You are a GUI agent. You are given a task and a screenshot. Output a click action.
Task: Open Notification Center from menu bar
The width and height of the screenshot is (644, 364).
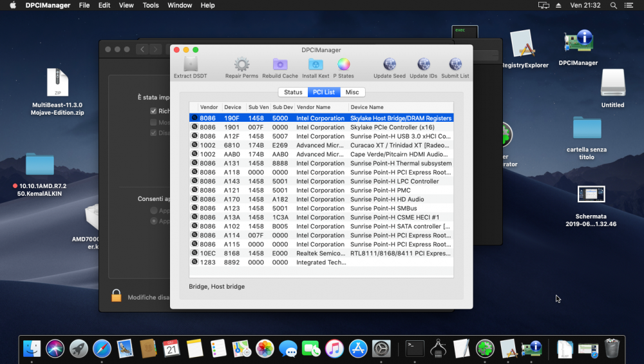pyautogui.click(x=629, y=5)
